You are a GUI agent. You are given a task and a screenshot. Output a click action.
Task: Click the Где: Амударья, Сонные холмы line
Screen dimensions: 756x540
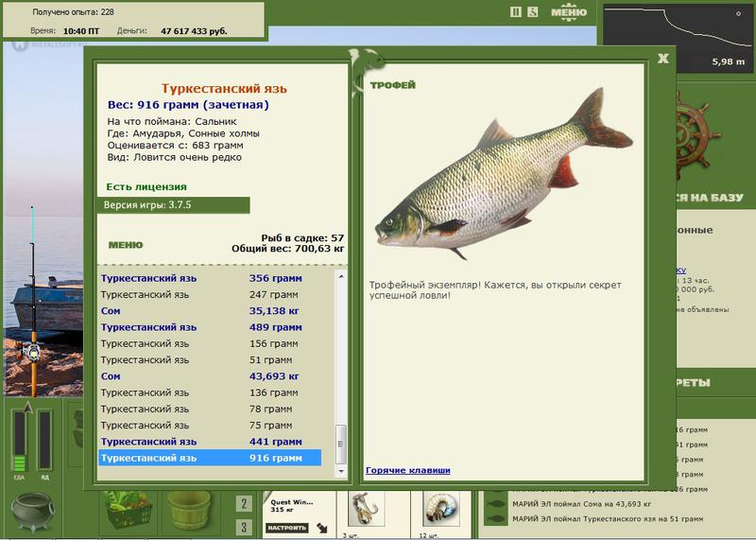[183, 133]
